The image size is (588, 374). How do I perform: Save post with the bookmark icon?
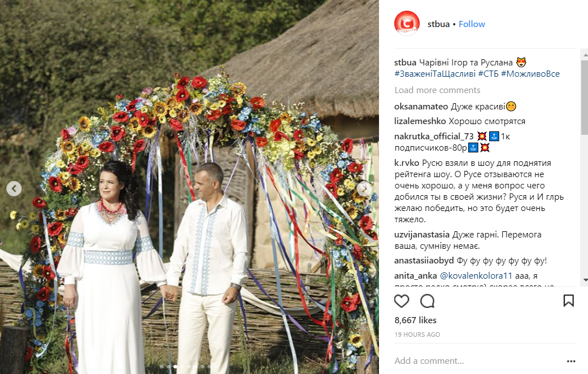click(568, 301)
